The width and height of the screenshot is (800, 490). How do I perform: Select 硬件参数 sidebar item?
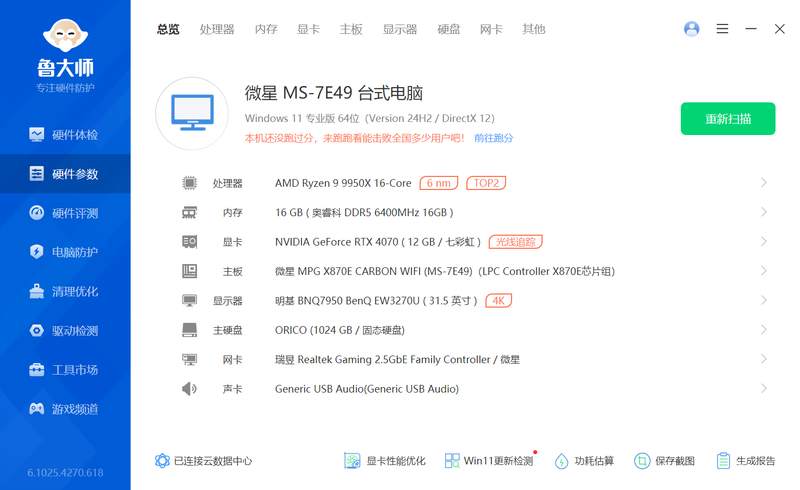pyautogui.click(x=65, y=174)
